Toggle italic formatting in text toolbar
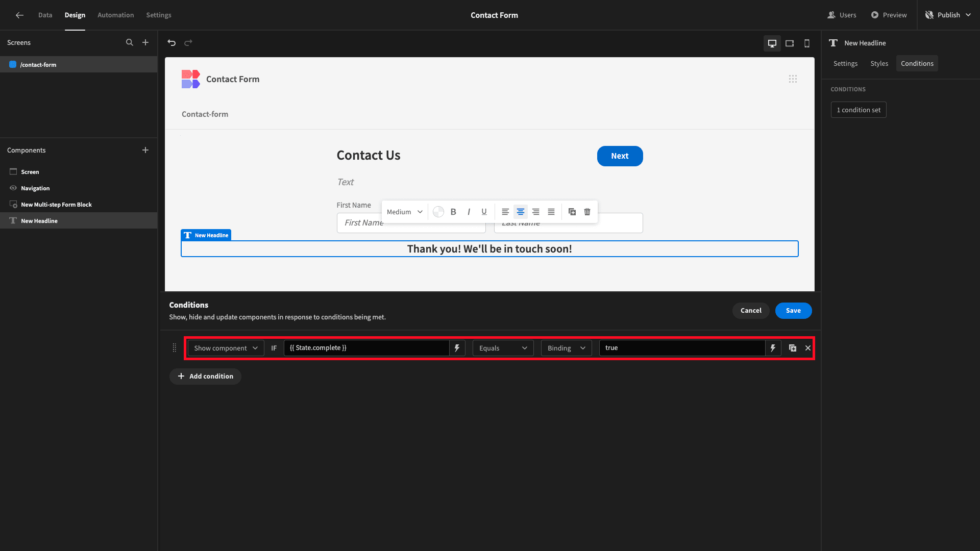 (x=469, y=212)
